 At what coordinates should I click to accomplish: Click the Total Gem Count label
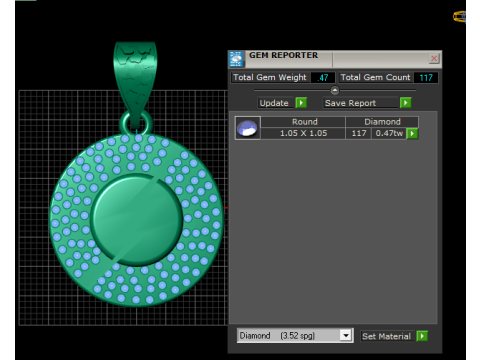click(375, 77)
